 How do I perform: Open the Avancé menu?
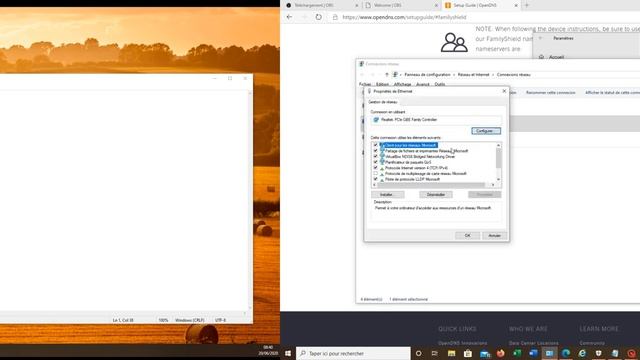[422, 84]
